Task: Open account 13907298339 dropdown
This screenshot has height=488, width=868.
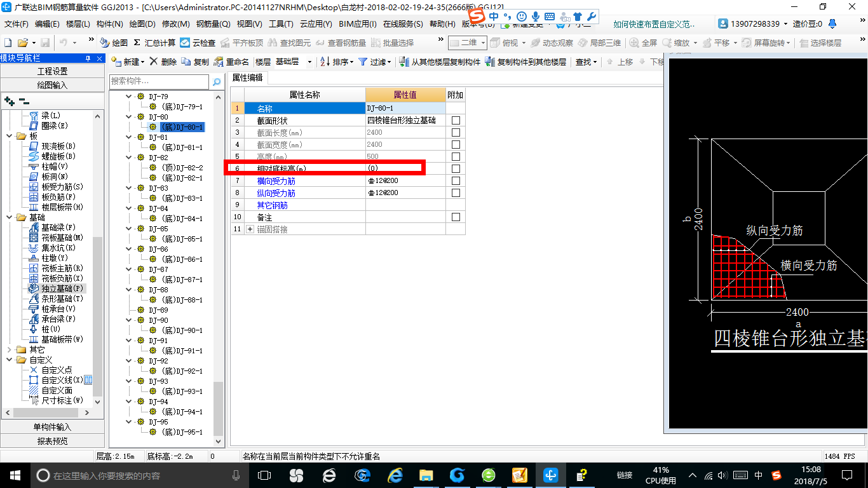Action: [785, 24]
